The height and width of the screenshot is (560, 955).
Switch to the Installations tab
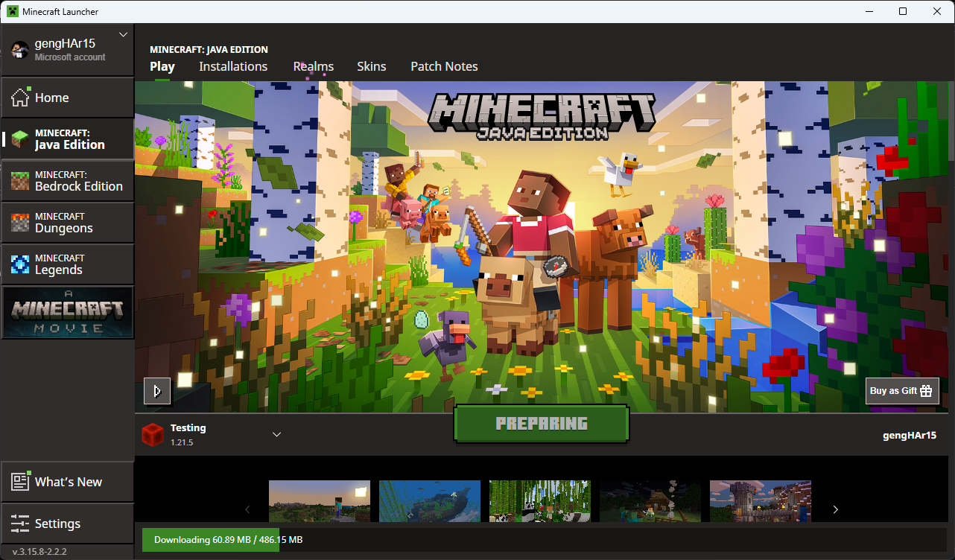coord(233,66)
